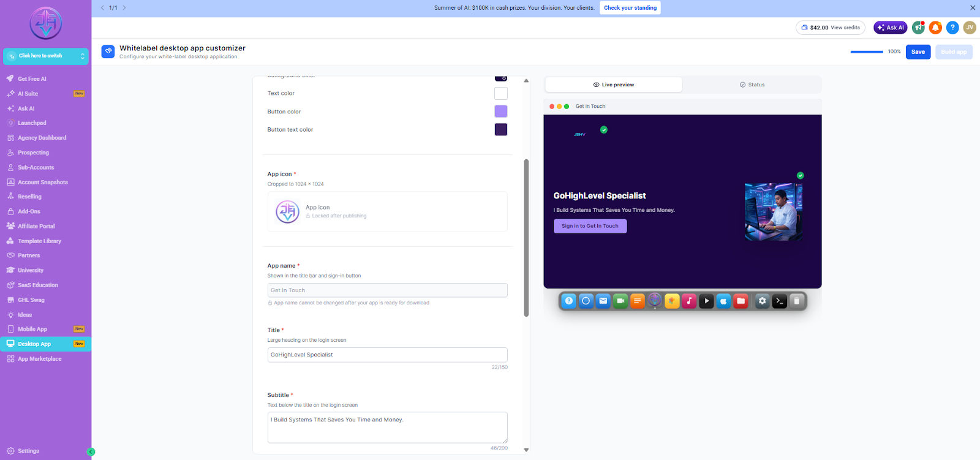Click the red folder icon in the preview dock
The height and width of the screenshot is (460, 980).
point(741,301)
